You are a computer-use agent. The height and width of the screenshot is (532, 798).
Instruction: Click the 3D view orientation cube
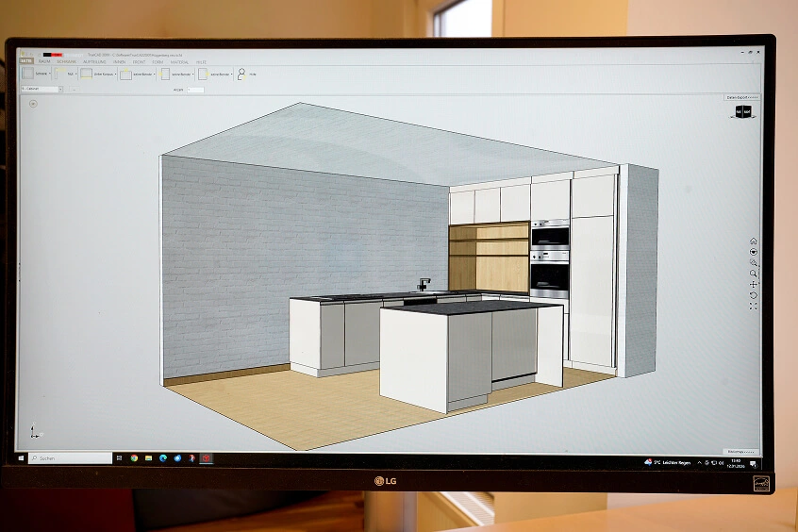742,111
